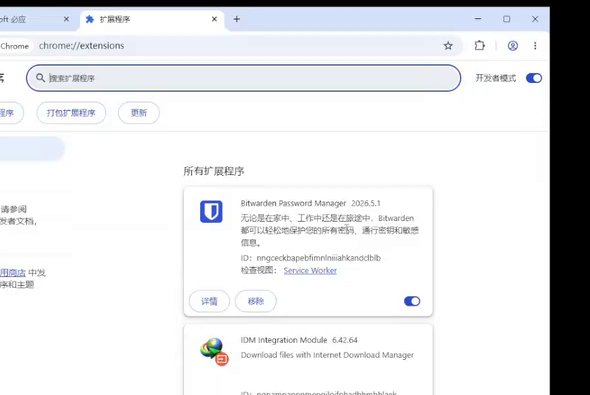Disable the Bitwarden Password Manager toggle

coord(412,301)
